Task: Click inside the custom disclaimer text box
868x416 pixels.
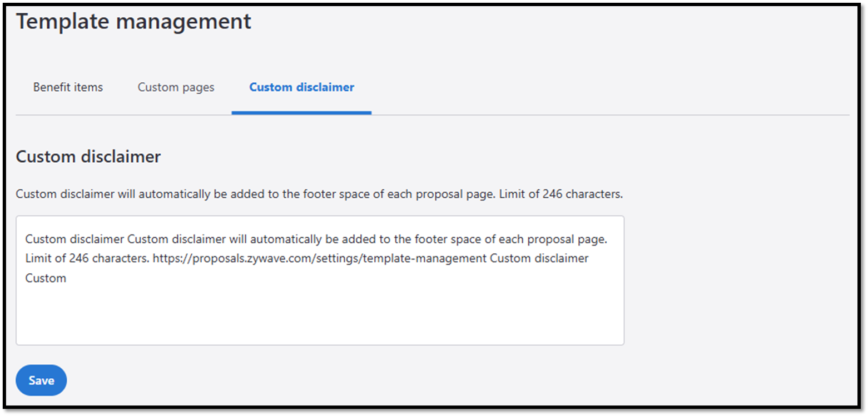Action: pyautogui.click(x=320, y=280)
